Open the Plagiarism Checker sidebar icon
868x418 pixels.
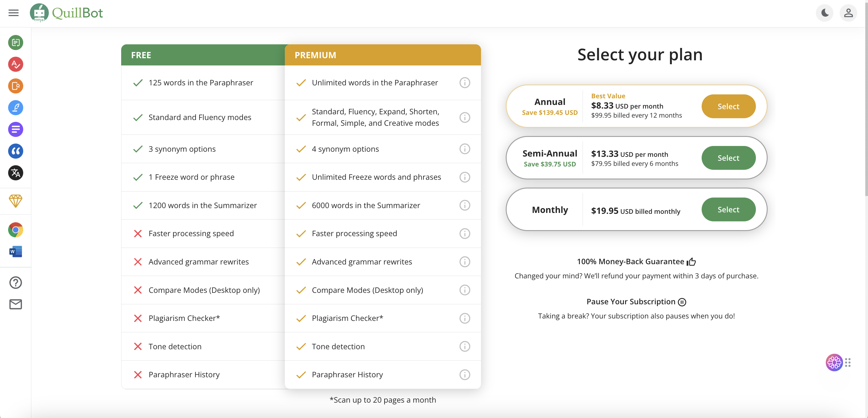click(x=15, y=86)
